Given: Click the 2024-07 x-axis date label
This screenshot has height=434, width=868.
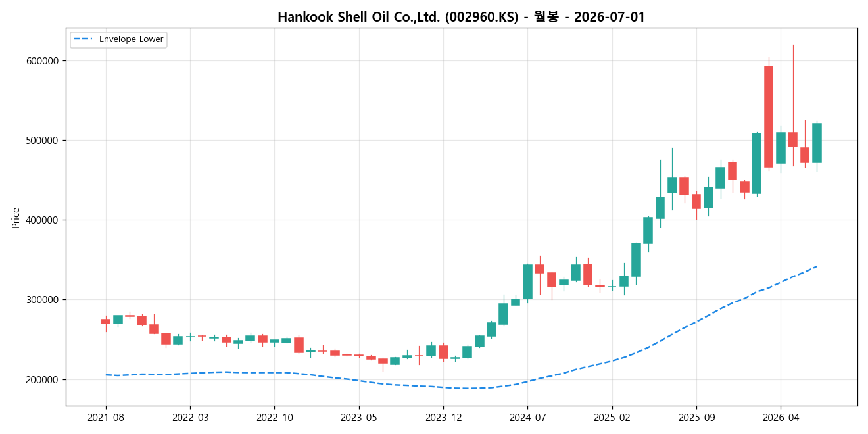Looking at the screenshot, I should click(x=528, y=418).
